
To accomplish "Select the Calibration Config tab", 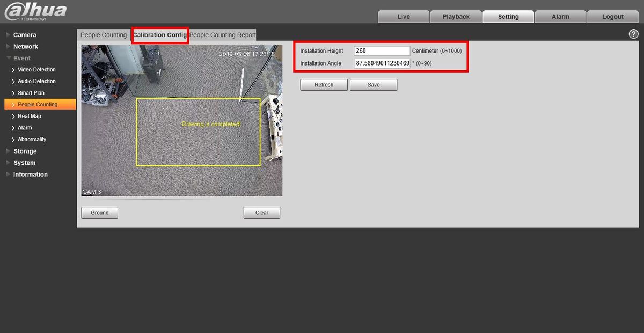I will point(160,35).
